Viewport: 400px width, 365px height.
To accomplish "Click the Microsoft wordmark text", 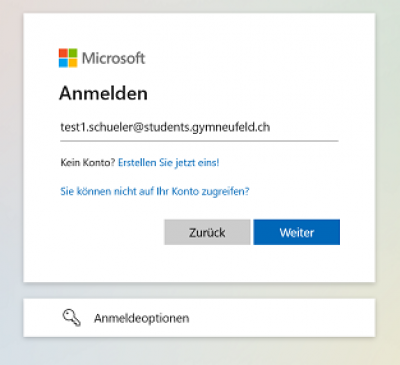I will pos(113,58).
